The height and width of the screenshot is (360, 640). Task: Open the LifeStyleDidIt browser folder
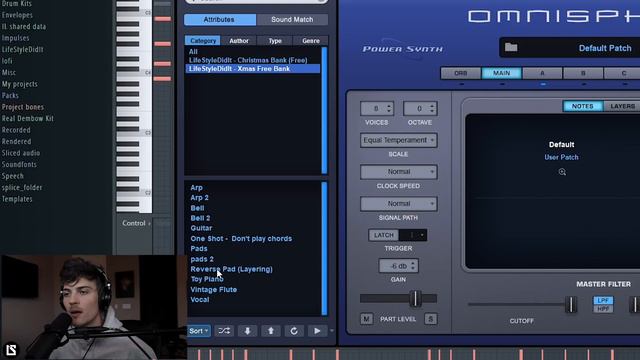(22, 49)
